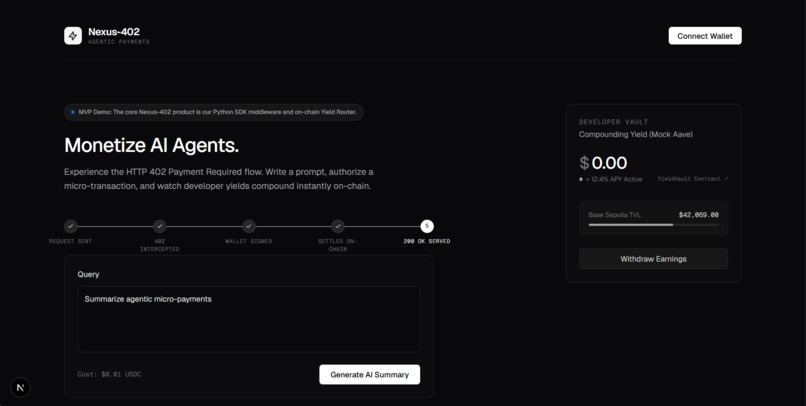Click the Request Sent label
The width and height of the screenshot is (806, 406).
point(71,241)
